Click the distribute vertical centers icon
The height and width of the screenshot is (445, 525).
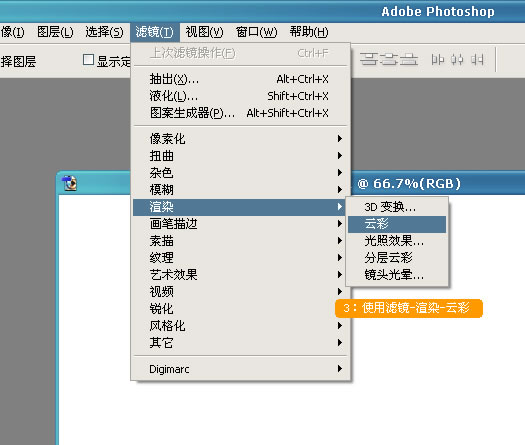(x=389, y=60)
